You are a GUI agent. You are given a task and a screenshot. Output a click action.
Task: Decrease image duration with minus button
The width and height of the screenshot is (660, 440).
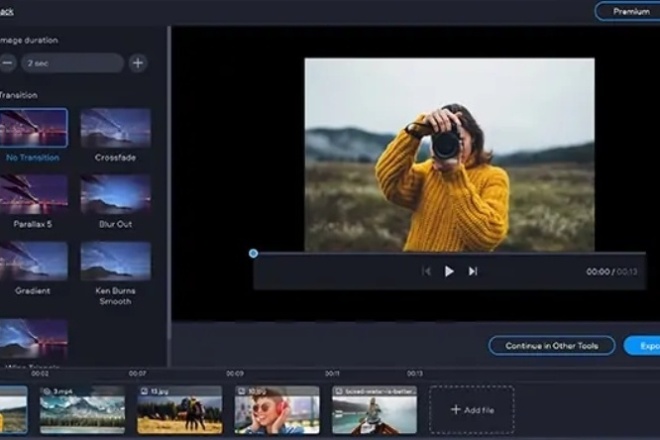click(8, 63)
